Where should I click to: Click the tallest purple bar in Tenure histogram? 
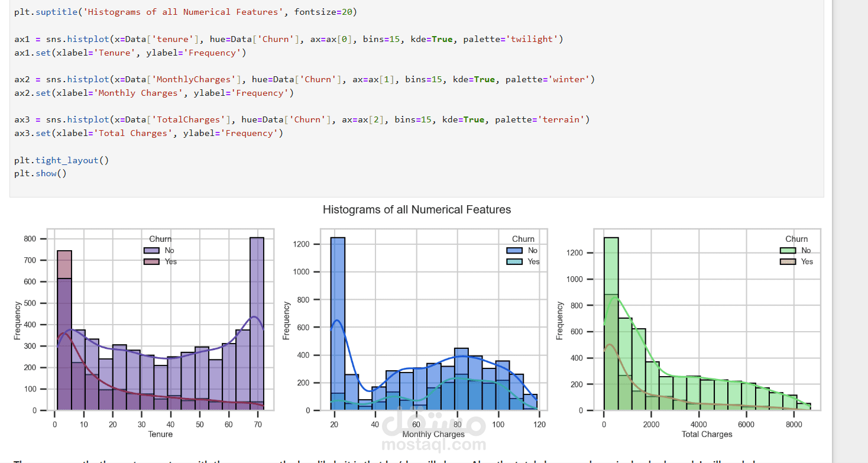click(257, 324)
